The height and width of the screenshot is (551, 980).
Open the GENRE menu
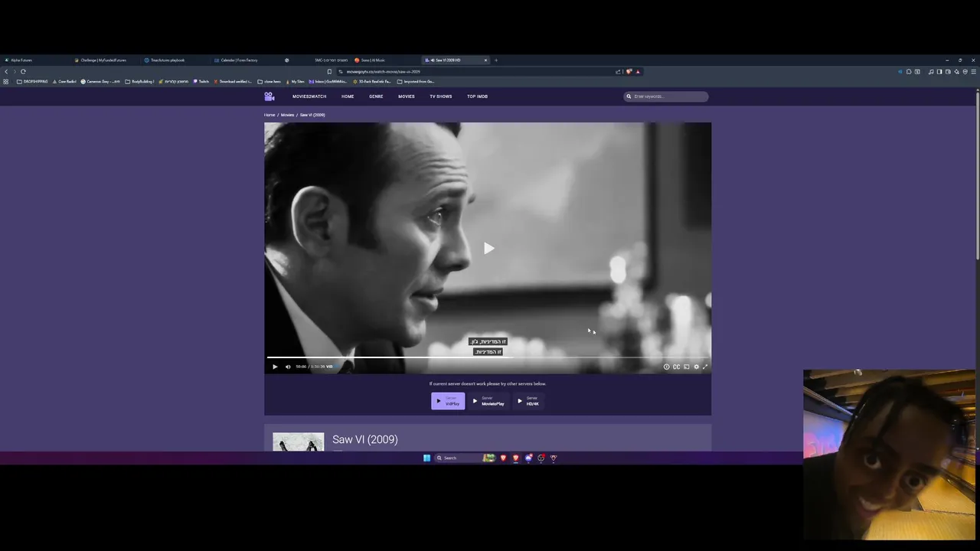(x=376, y=96)
